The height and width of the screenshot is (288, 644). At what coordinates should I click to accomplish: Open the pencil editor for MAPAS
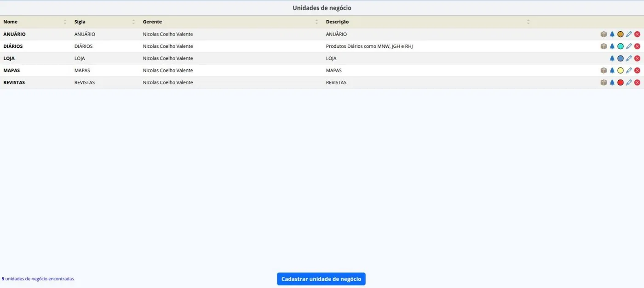[x=629, y=70]
